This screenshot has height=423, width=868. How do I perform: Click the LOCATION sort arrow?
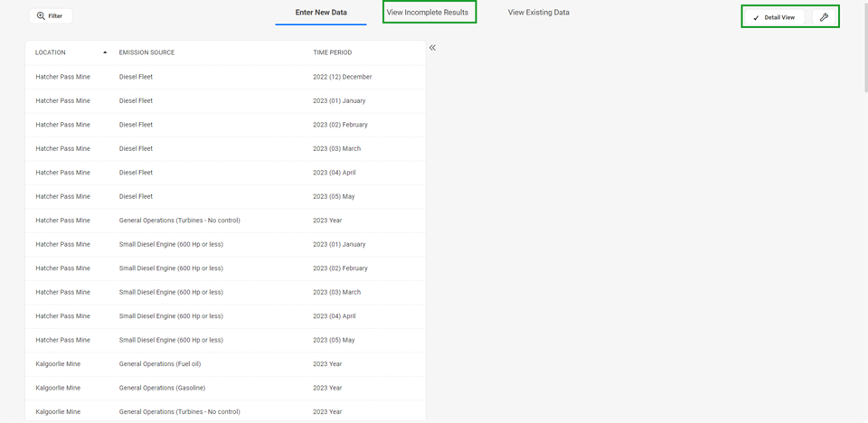pyautogui.click(x=105, y=52)
